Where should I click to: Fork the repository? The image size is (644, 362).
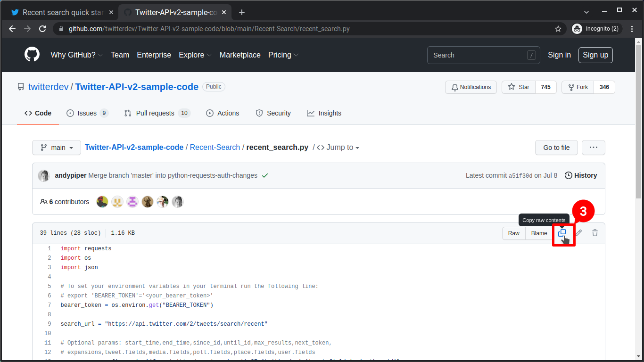(577, 87)
